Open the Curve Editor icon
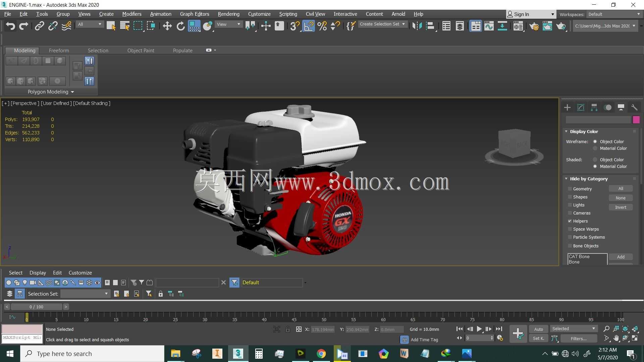This screenshot has height=362, width=644. coord(489,26)
